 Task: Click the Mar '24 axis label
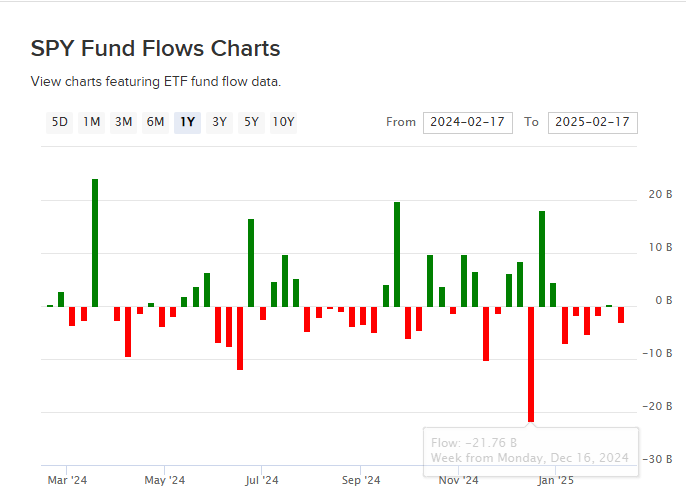(x=67, y=480)
